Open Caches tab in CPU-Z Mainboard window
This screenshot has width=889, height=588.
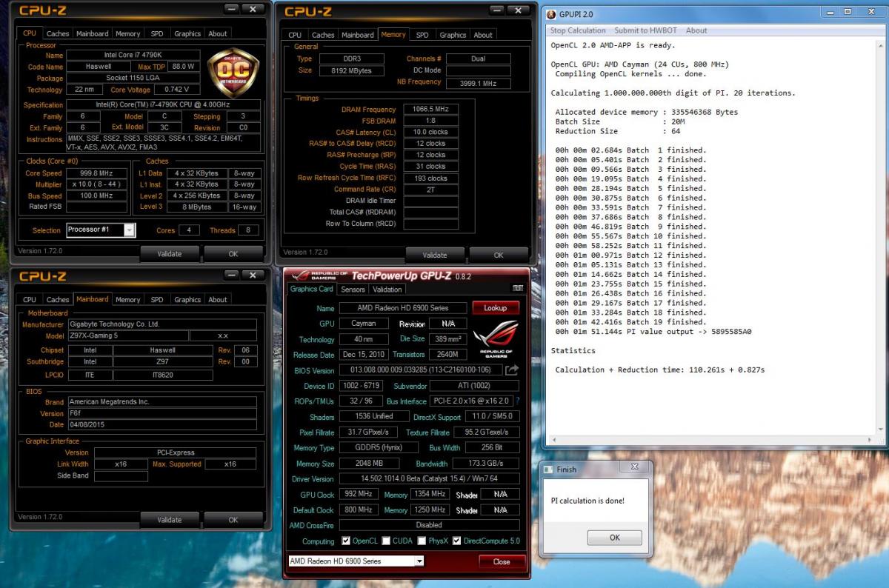point(58,299)
